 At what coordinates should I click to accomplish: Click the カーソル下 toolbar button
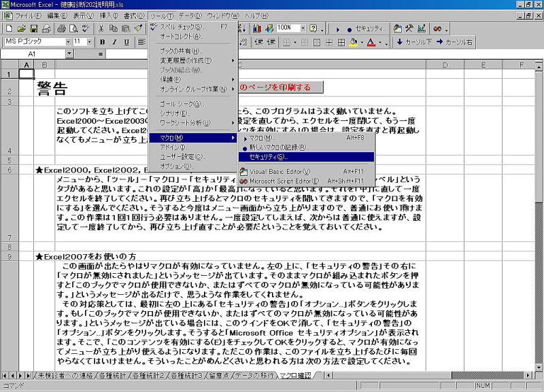(414, 42)
